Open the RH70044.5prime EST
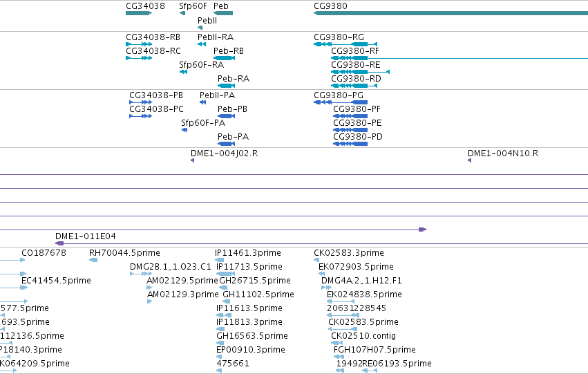The height and width of the screenshot is (374, 588). pos(124,253)
